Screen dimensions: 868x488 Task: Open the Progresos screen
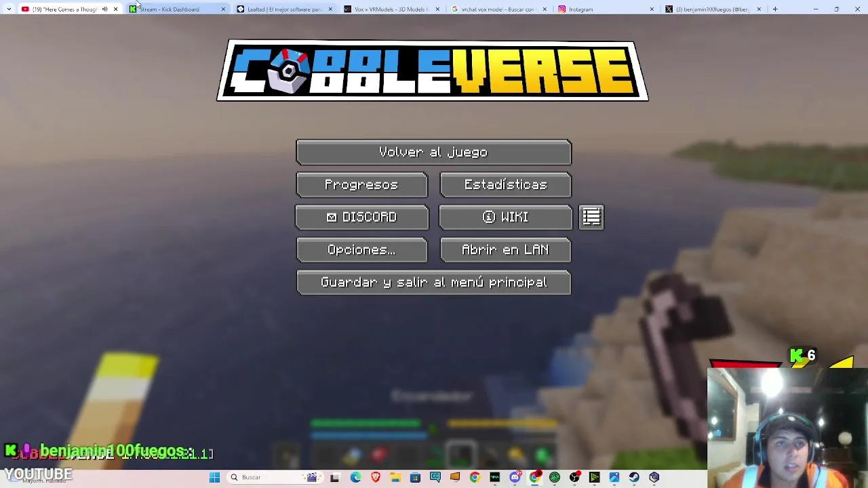click(x=361, y=185)
